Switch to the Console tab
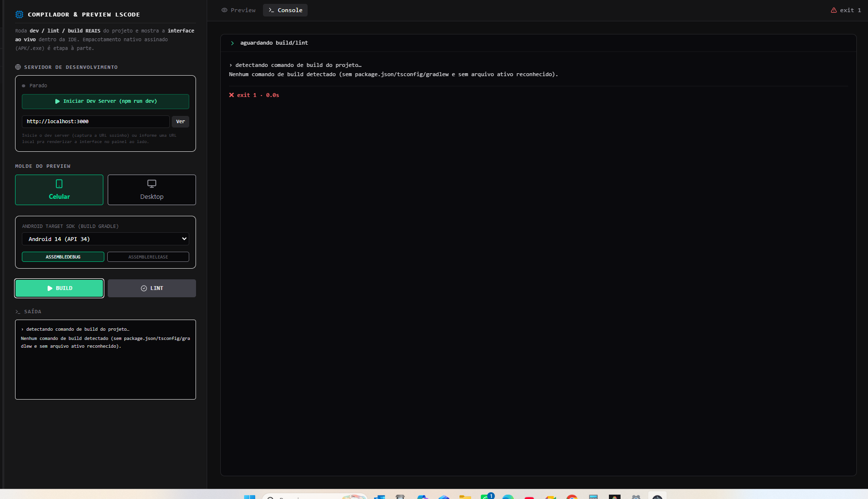This screenshot has width=868, height=499. coord(285,10)
